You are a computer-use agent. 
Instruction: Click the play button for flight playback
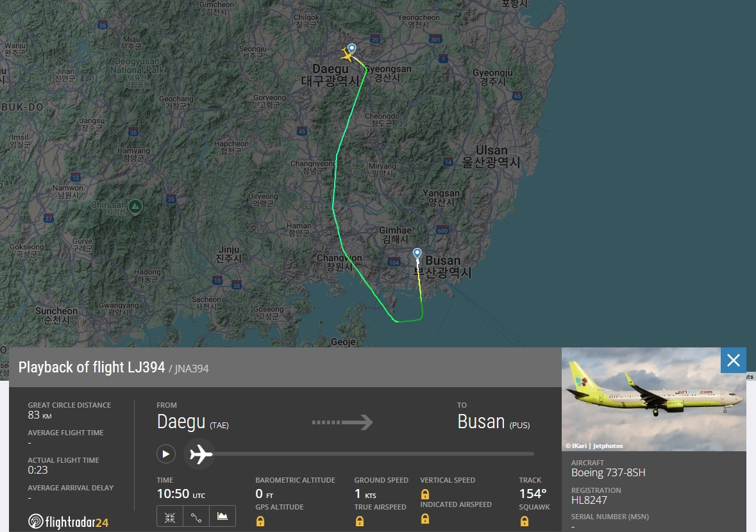click(x=166, y=454)
